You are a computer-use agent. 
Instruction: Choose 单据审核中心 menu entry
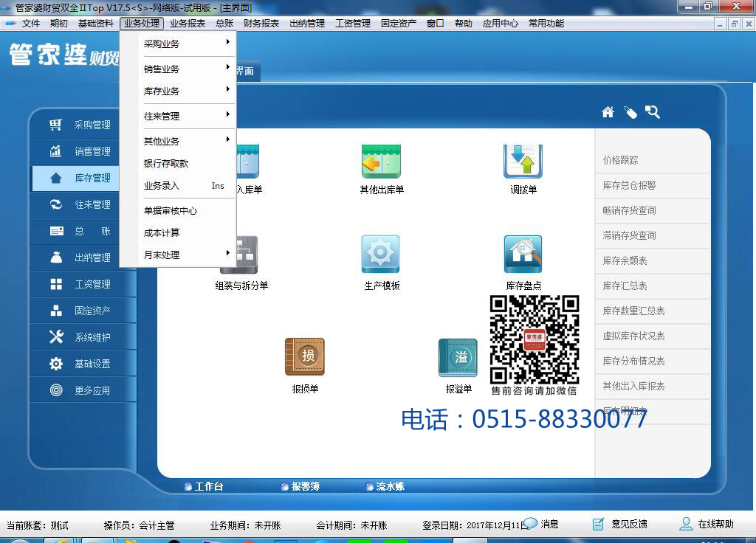(171, 211)
